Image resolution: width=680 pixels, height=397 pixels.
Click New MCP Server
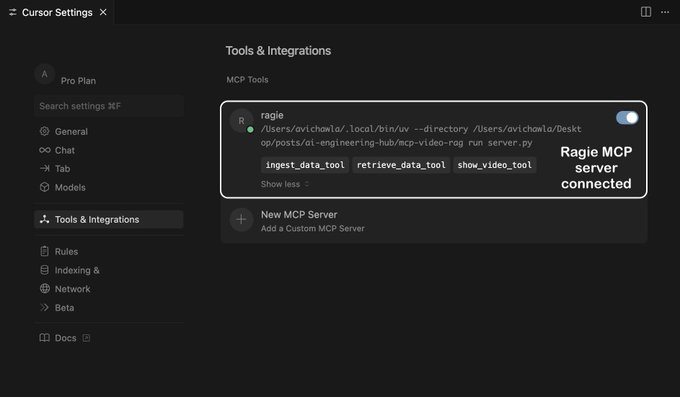click(x=299, y=215)
